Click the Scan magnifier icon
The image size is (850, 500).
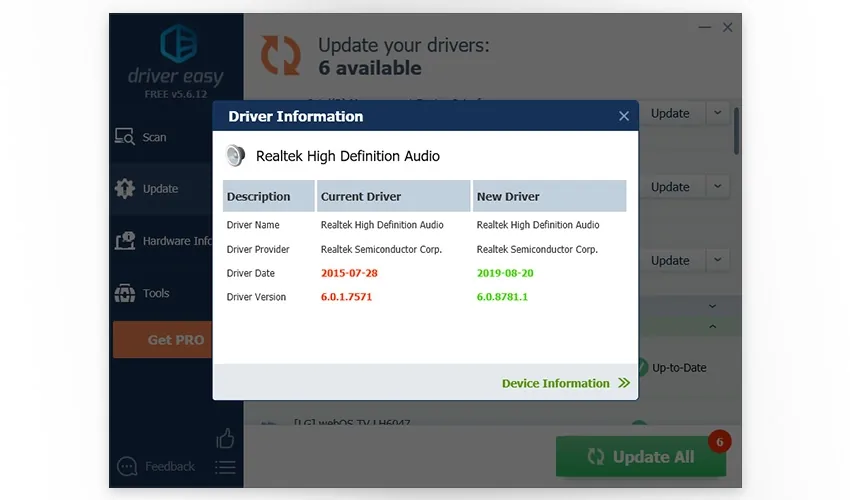click(125, 137)
